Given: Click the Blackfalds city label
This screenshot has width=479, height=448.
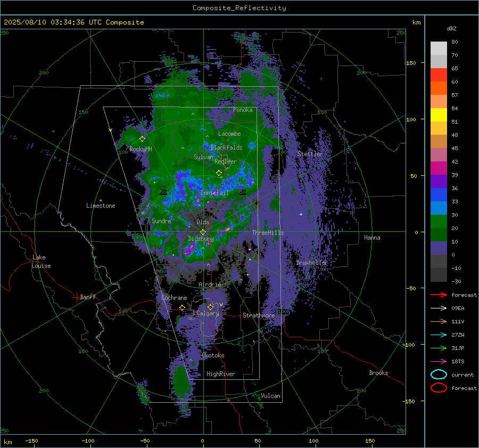Looking at the screenshot, I should (x=226, y=148).
